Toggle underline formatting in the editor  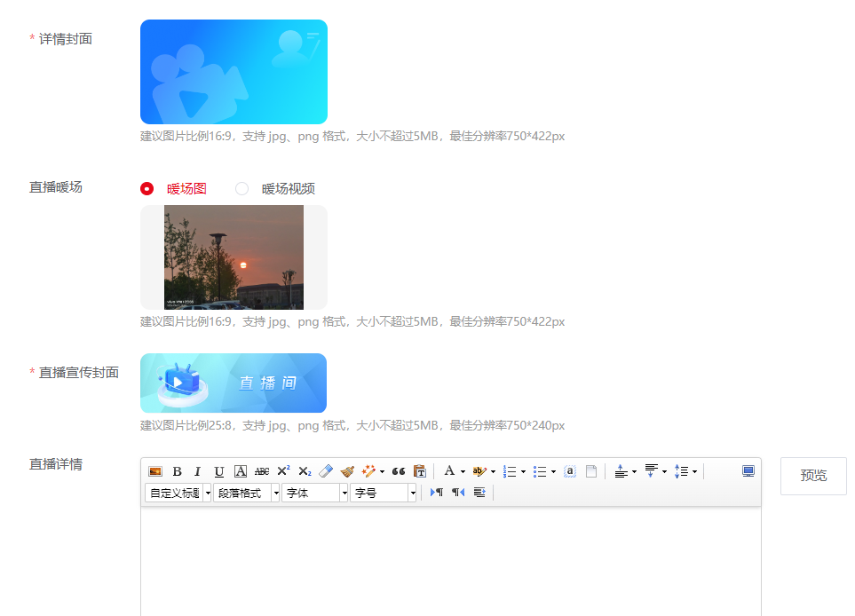219,471
